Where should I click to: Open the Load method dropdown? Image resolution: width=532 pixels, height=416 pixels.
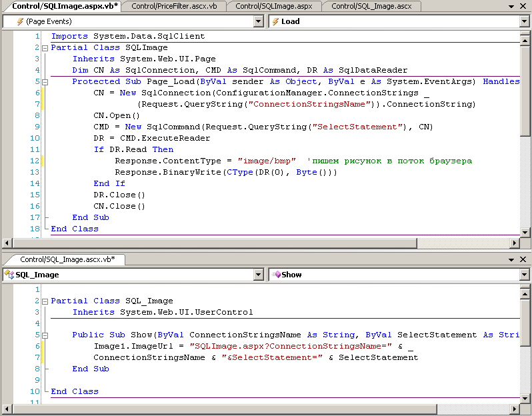coord(524,21)
